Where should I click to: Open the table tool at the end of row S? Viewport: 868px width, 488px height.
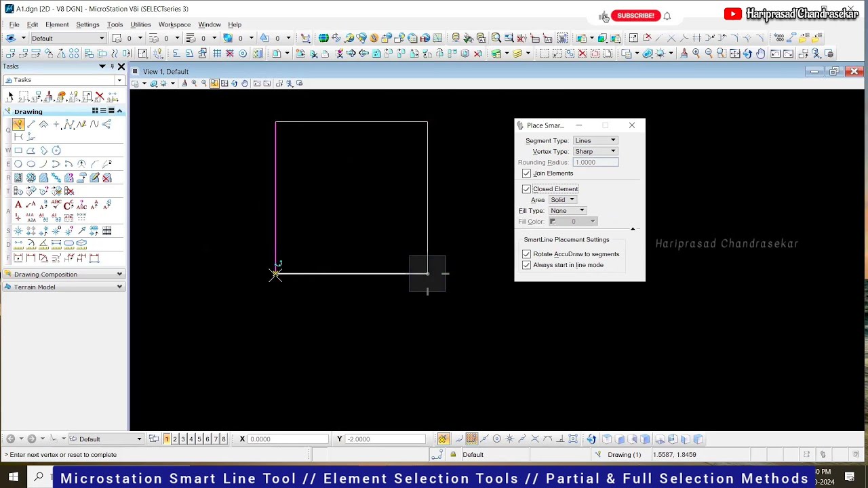coord(107,230)
